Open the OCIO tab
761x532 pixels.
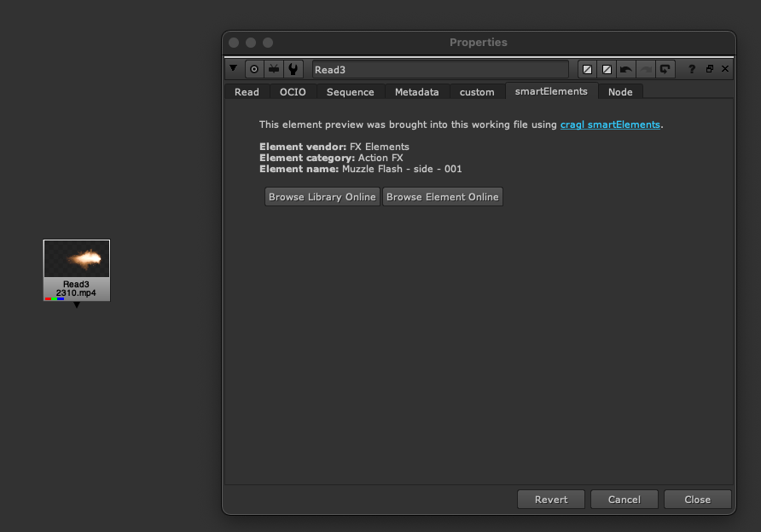[x=293, y=92]
